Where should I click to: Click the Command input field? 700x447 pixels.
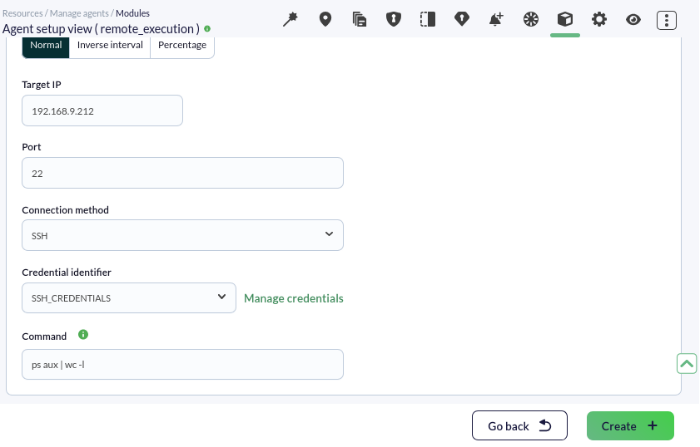(x=183, y=365)
